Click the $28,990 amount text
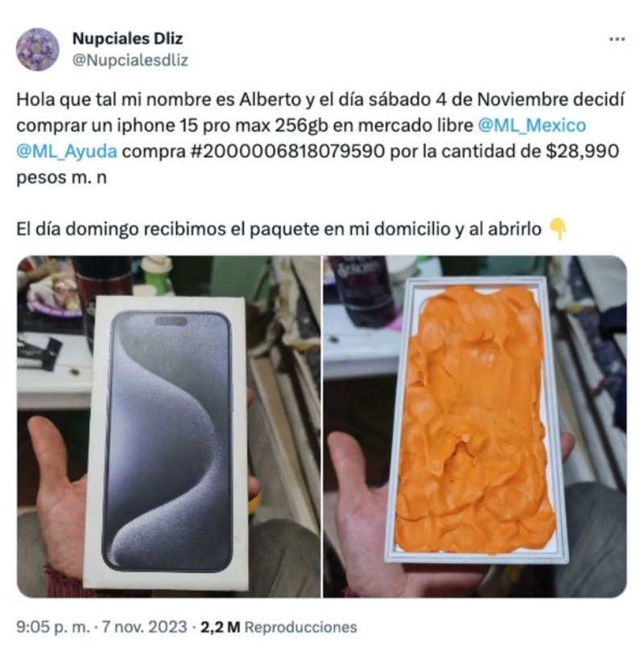Image resolution: width=644 pixels, height=652 pixels. click(583, 151)
